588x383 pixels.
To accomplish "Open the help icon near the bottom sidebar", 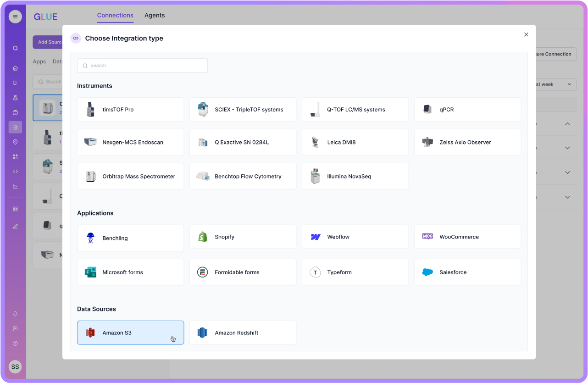I will click(x=15, y=343).
